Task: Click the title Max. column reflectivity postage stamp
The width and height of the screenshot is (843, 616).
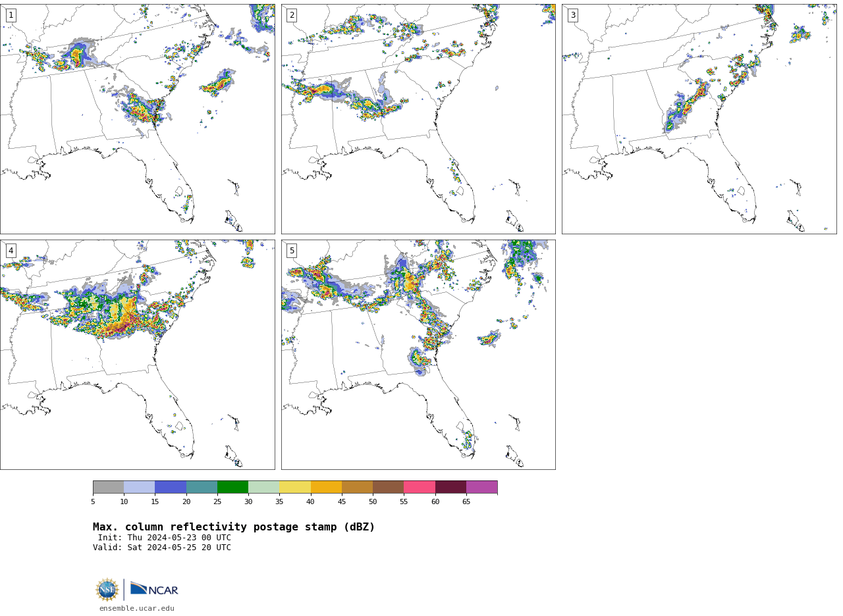Action: coord(234,527)
